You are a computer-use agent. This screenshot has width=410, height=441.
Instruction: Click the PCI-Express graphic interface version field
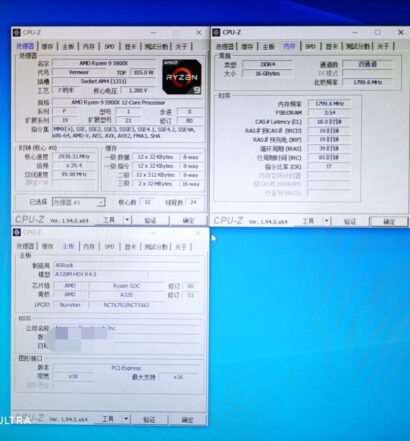click(x=126, y=368)
